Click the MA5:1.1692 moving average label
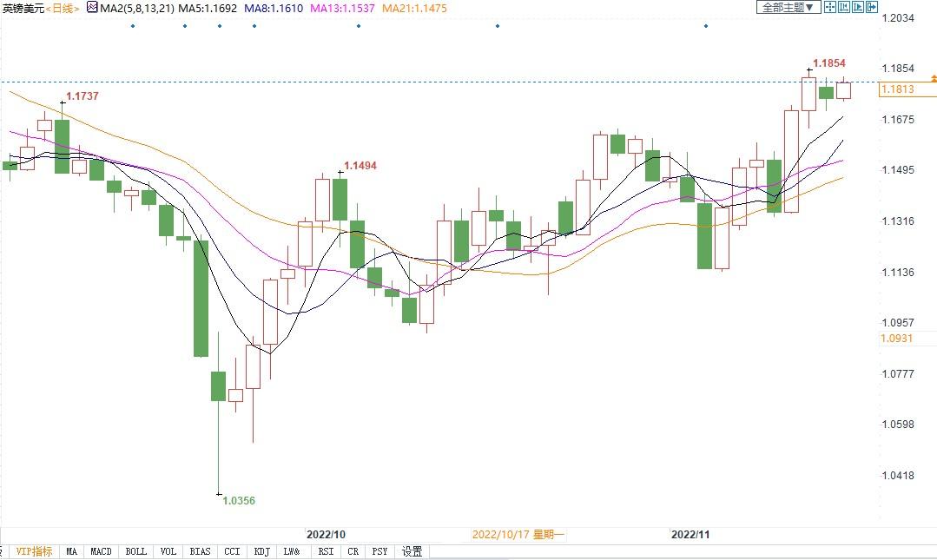937x560 pixels. (x=207, y=8)
